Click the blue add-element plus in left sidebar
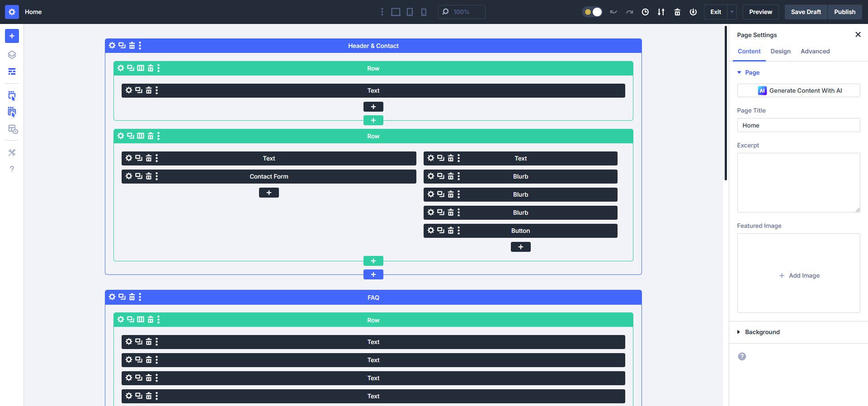868x406 pixels. [x=12, y=36]
